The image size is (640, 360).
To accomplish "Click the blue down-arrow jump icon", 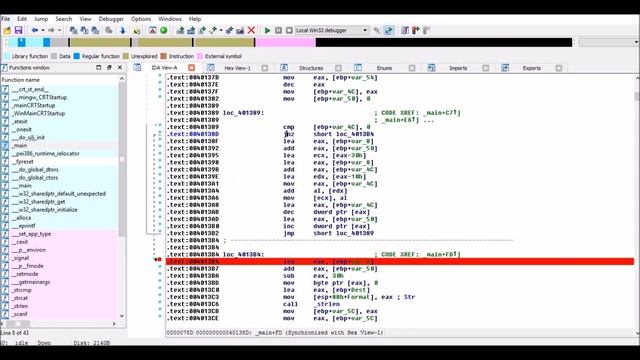I will pyautogui.click(x=122, y=30).
